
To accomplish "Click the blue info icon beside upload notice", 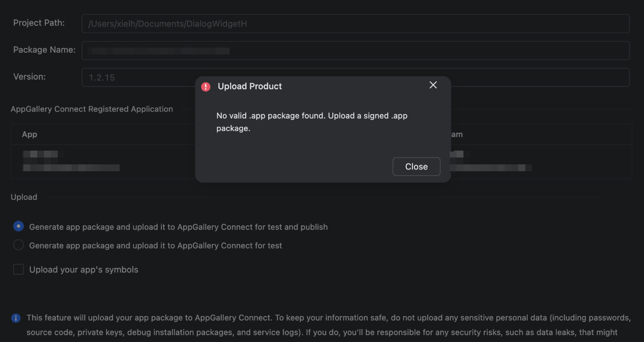I will coord(16,318).
